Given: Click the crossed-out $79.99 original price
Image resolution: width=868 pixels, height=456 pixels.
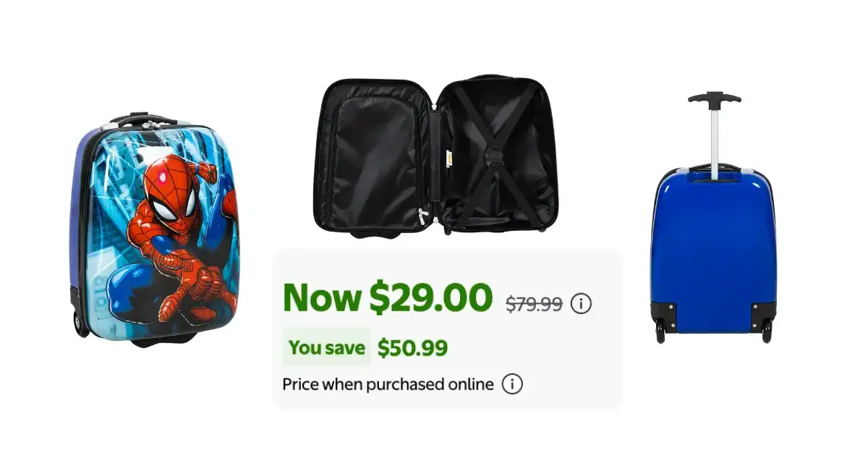Looking at the screenshot, I should pos(535,305).
